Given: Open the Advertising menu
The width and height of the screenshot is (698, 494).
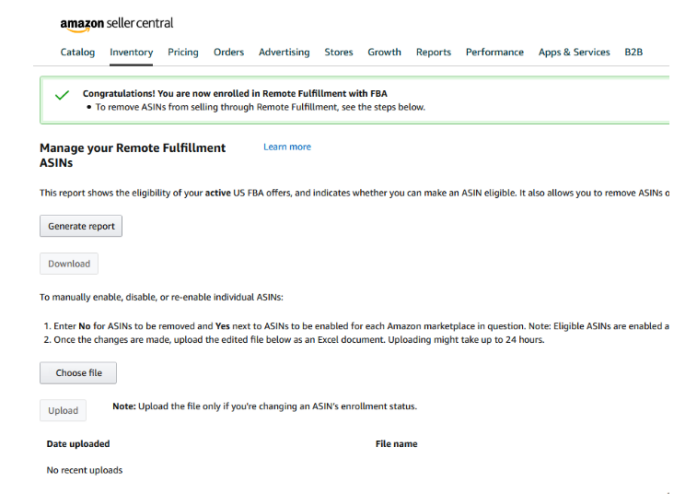Looking at the screenshot, I should tap(284, 52).
